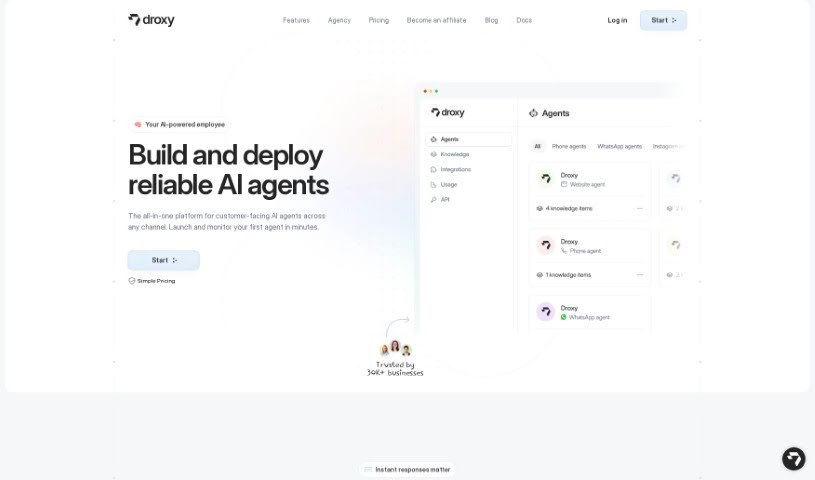Open the Droxy chat widget bubble

coord(794,459)
